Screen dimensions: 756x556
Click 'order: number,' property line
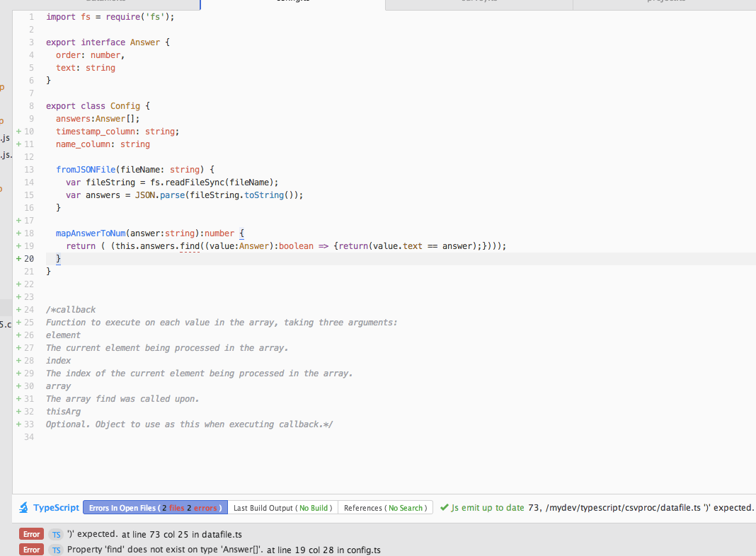[x=90, y=55]
